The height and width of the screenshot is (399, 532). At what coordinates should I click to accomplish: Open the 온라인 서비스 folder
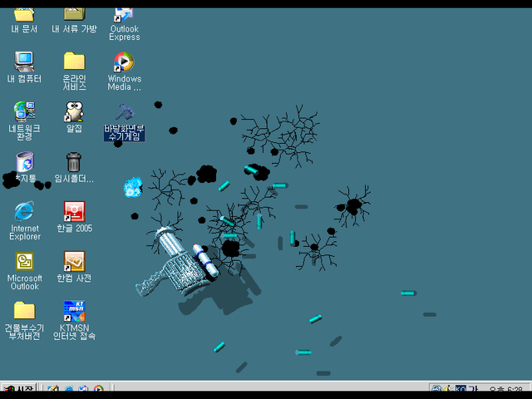74,62
